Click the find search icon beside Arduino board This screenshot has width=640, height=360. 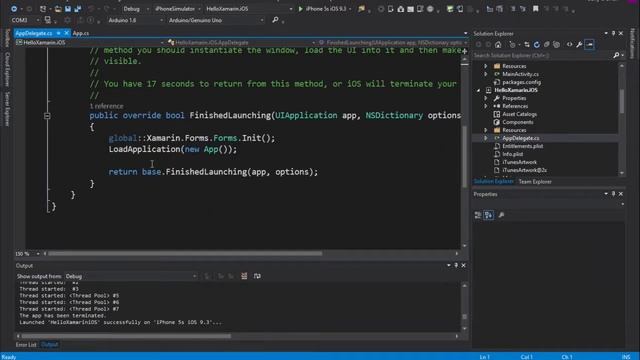pos(275,20)
